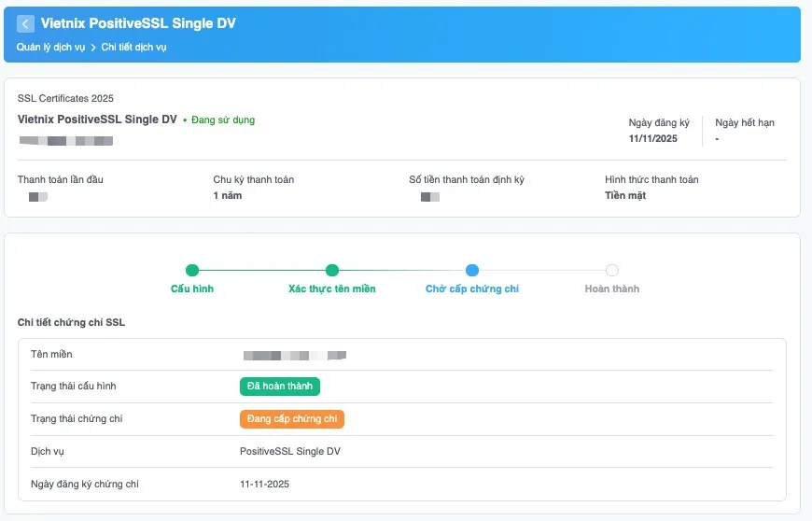812x521 pixels.
Task: Click the blurred Tên miền domain value
Action: tap(295, 355)
